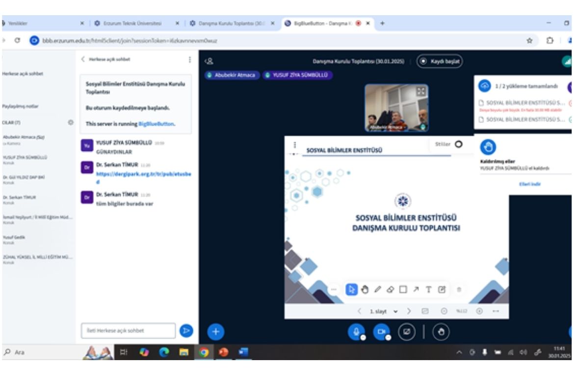Screen dimensions: 574x392
Task: Select the sticky note tool
Action: tap(442, 290)
